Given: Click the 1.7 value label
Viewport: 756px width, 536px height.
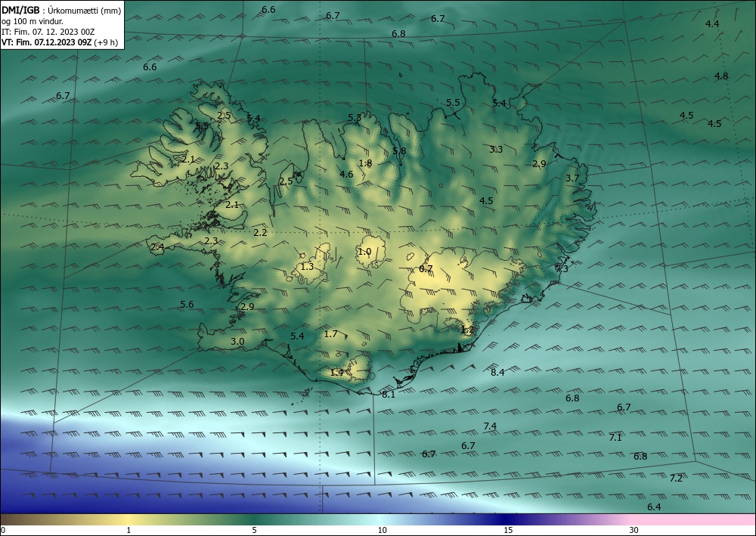Looking at the screenshot, I should (331, 334).
